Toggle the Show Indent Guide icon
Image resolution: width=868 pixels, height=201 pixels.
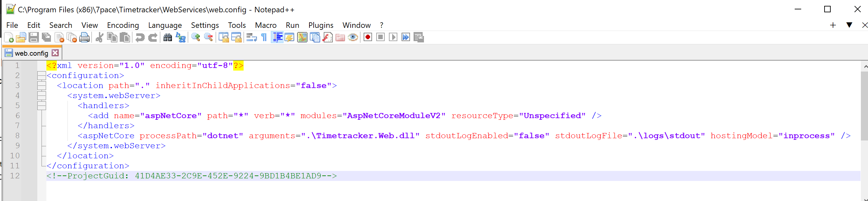277,37
